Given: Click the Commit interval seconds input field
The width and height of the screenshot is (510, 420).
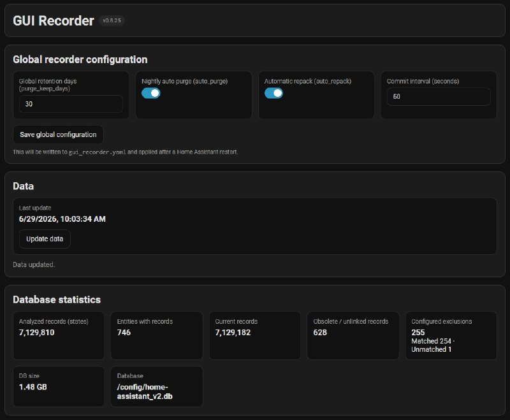Looking at the screenshot, I should click(439, 96).
